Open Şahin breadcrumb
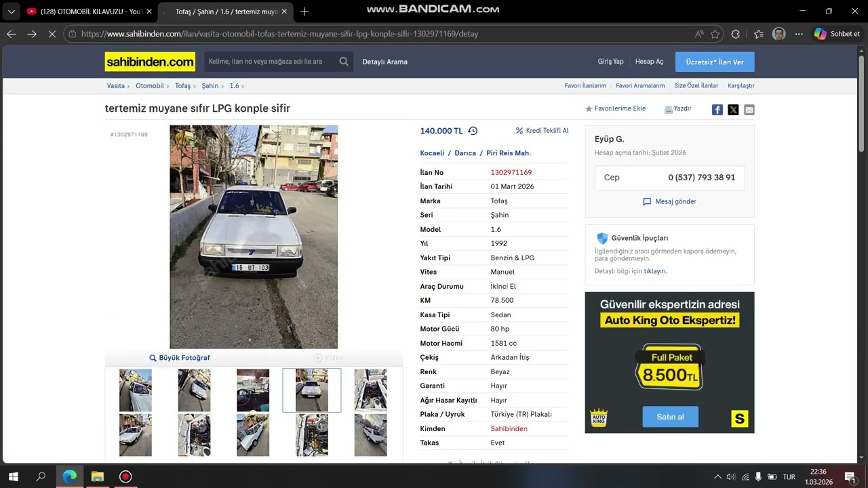Viewport: 868px width, 488px height. point(210,86)
